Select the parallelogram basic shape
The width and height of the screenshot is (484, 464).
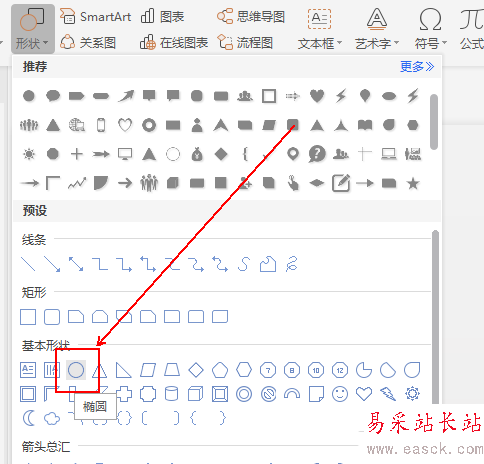[148, 370]
